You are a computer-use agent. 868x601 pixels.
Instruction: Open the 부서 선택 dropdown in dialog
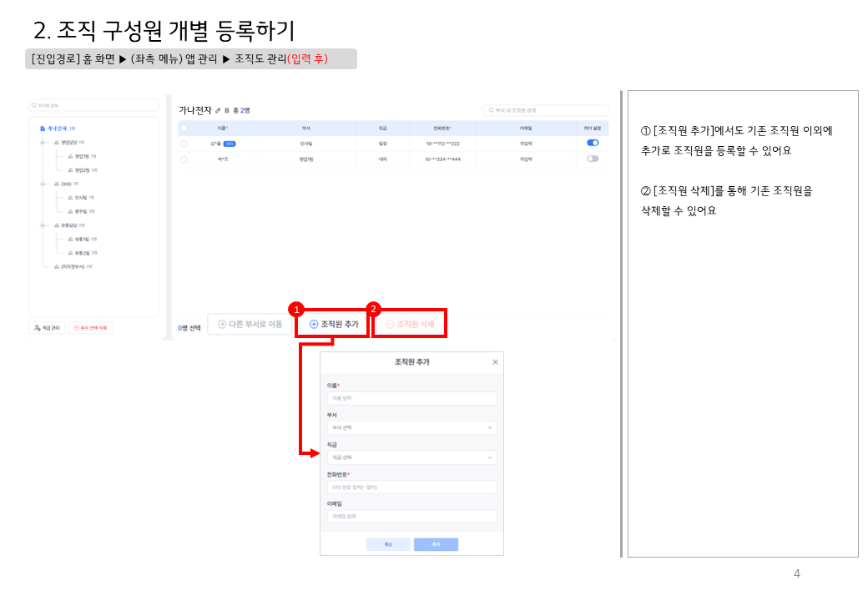tap(411, 427)
